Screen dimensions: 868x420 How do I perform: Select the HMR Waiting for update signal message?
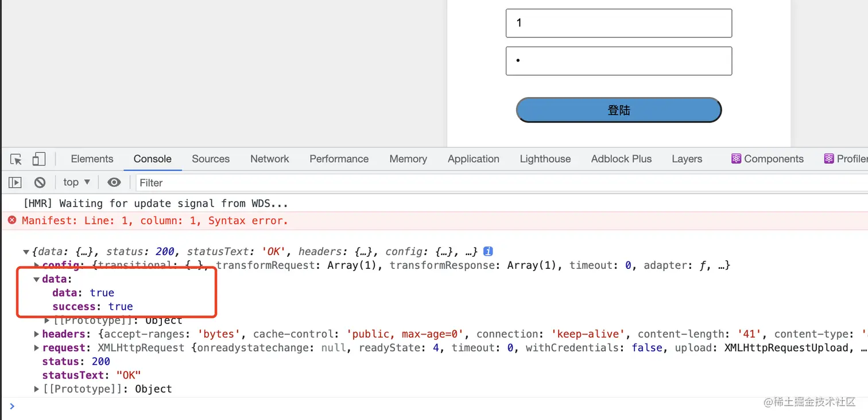155,203
